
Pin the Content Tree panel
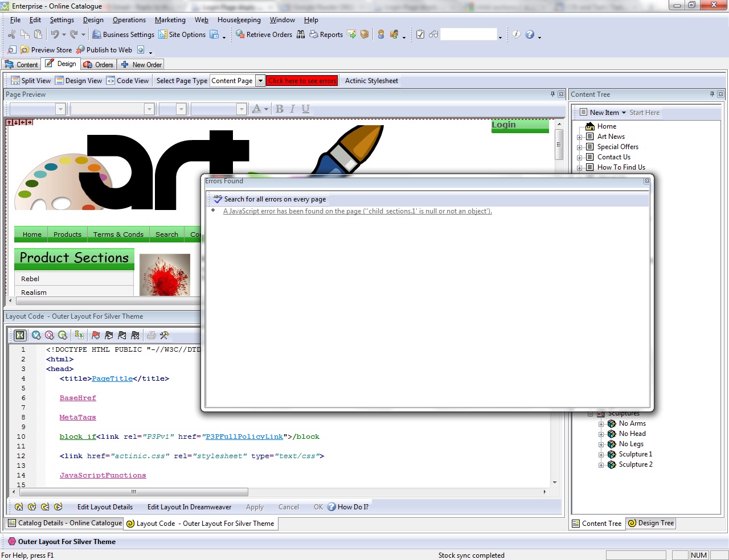coord(712,94)
